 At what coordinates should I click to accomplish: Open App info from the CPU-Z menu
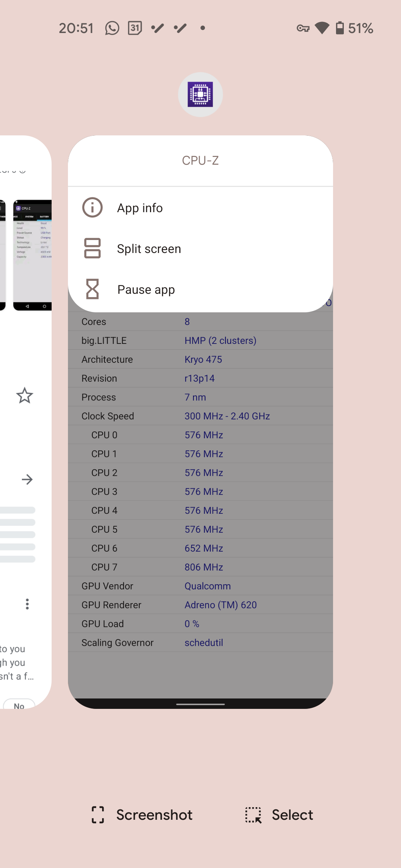point(140,208)
